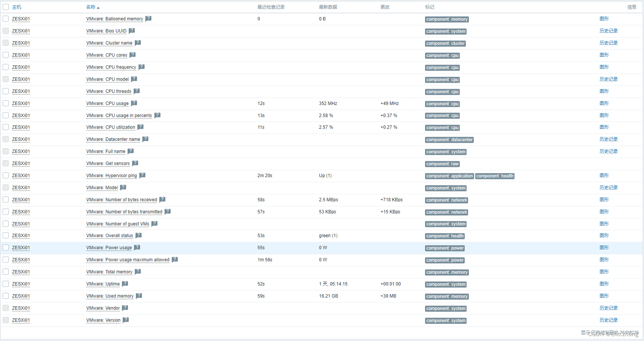Click component: memory tag on Ballooned row
Screen dimensions: 644x341
click(x=447, y=19)
